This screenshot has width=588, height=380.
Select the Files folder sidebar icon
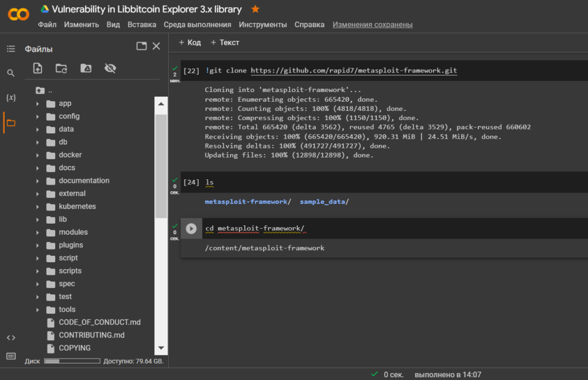pyautogui.click(x=11, y=123)
